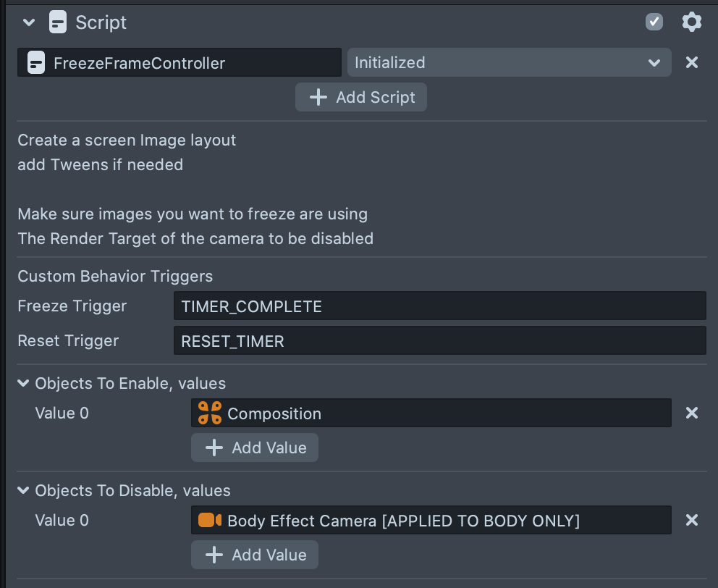Viewport: 718px width, 588px height.
Task: Toggle the Script component enabled checkbox
Action: click(x=654, y=22)
